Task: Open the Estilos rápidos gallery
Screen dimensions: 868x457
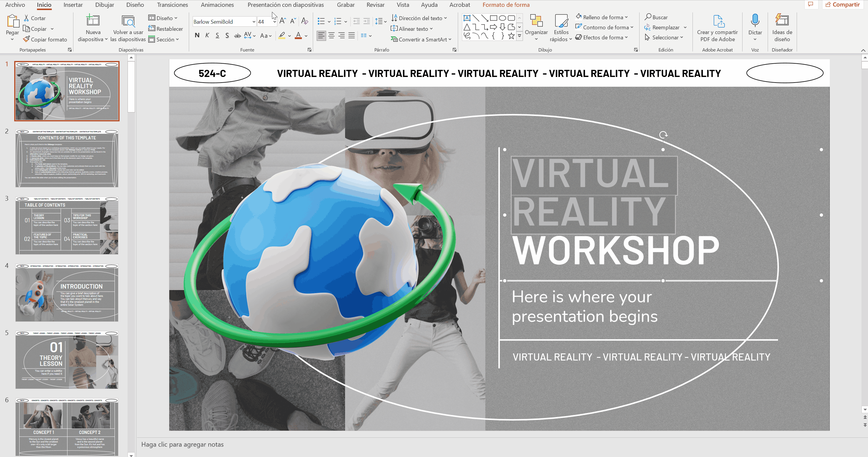Action: point(561,28)
